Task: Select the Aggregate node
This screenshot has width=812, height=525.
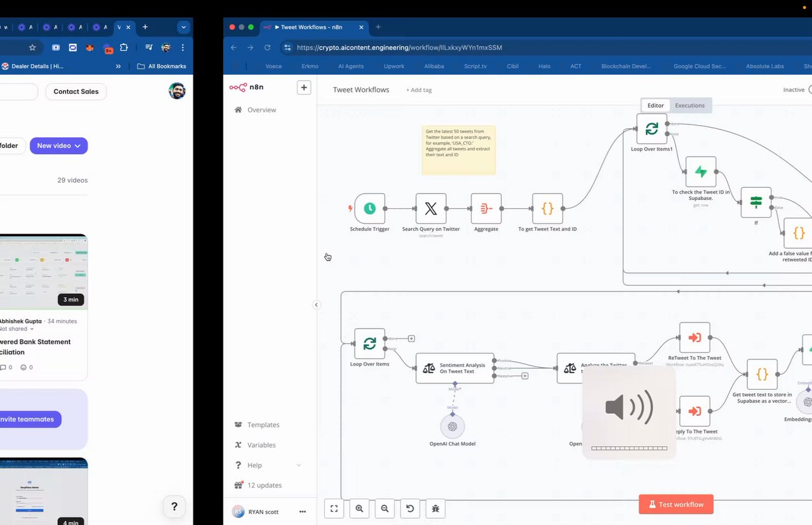Action: coord(487,209)
